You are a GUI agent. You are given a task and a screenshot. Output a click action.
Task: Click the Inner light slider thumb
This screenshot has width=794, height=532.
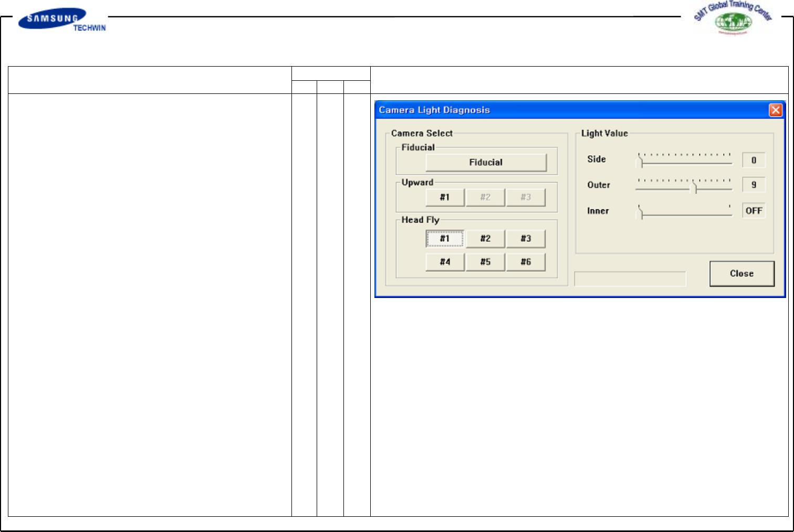click(640, 213)
